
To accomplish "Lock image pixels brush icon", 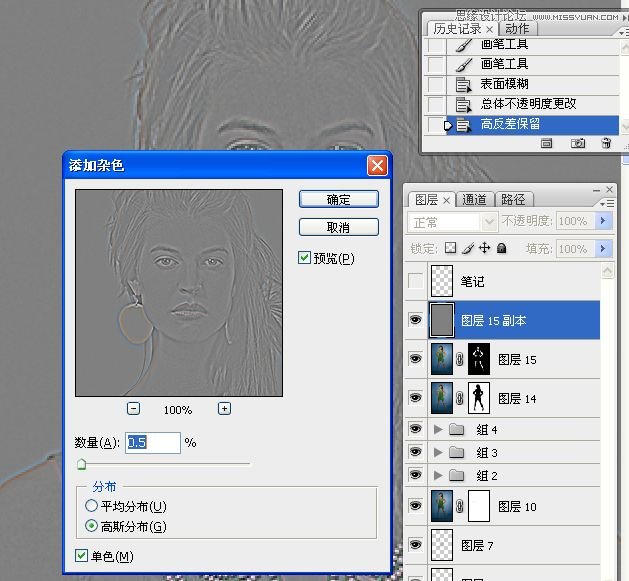I will pos(468,248).
